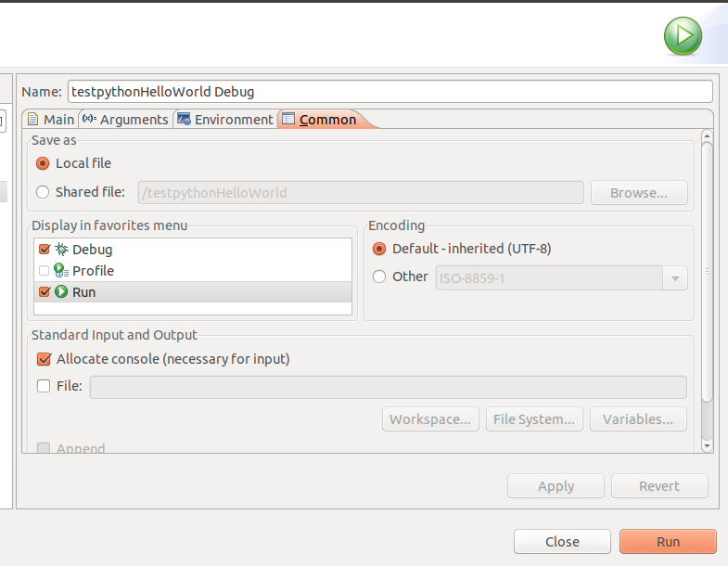Open the Environment tab

(x=225, y=120)
